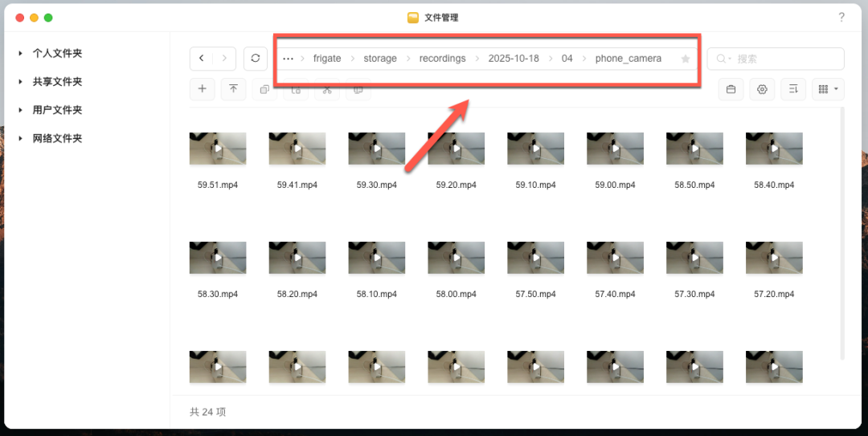
Task: Click the file list vertical scrollbar
Action: 842,234
